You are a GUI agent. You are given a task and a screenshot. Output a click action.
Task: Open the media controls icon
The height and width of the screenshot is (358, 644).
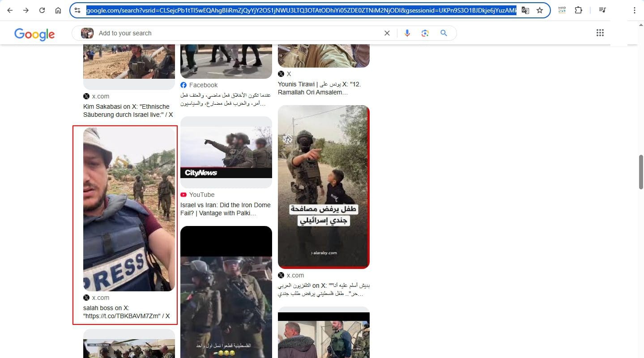pyautogui.click(x=603, y=10)
